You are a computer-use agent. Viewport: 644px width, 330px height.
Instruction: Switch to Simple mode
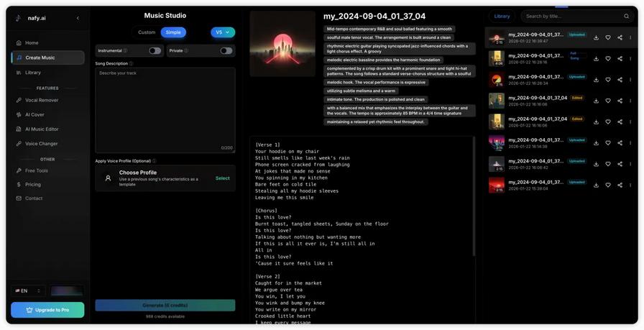pyautogui.click(x=173, y=32)
